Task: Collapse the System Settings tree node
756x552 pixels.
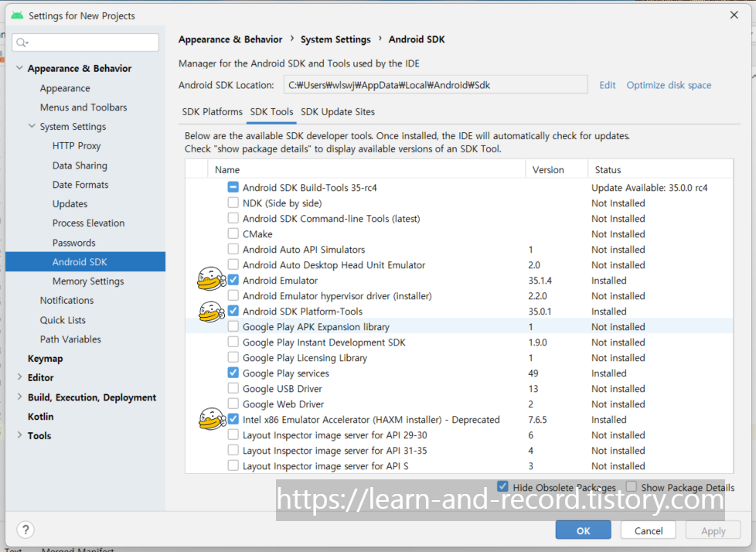Action: tap(32, 126)
